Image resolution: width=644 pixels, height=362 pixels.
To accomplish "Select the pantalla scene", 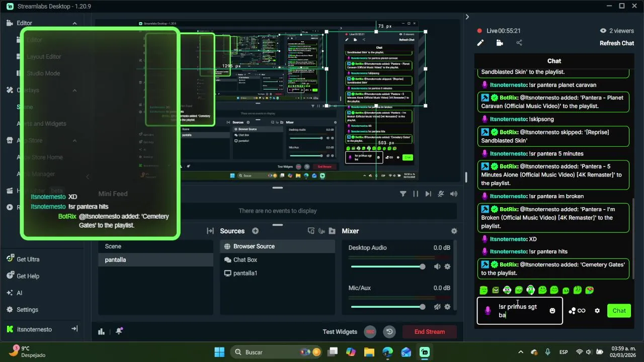I will pos(155,260).
